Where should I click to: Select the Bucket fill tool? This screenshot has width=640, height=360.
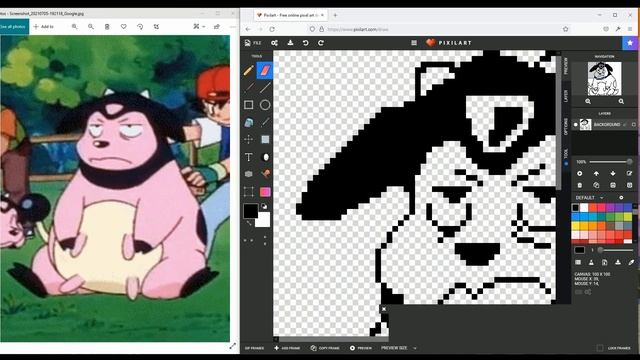click(x=249, y=122)
